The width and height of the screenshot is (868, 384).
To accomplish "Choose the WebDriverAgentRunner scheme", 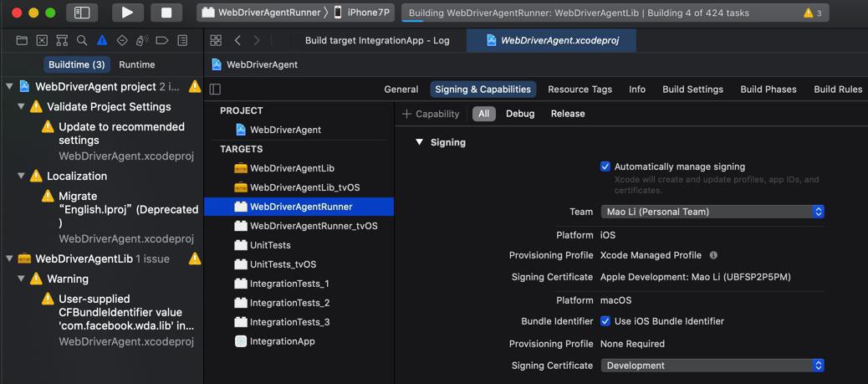I will pos(261,13).
